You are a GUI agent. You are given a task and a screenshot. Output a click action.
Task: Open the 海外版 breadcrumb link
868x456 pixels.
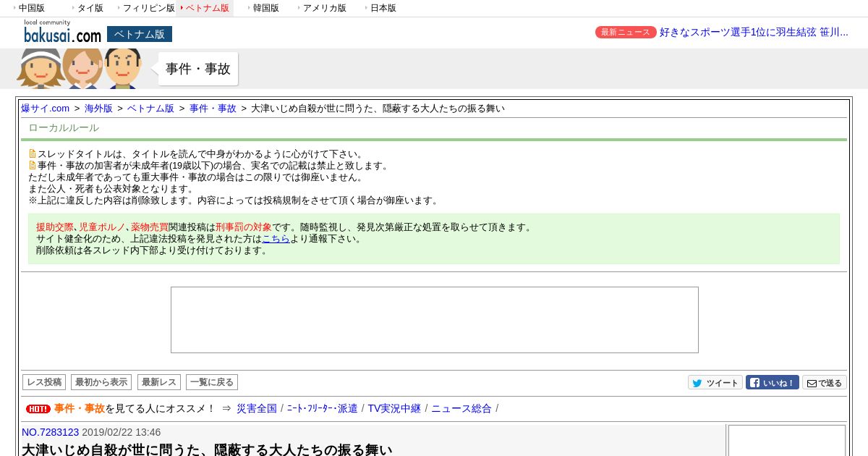pos(98,109)
